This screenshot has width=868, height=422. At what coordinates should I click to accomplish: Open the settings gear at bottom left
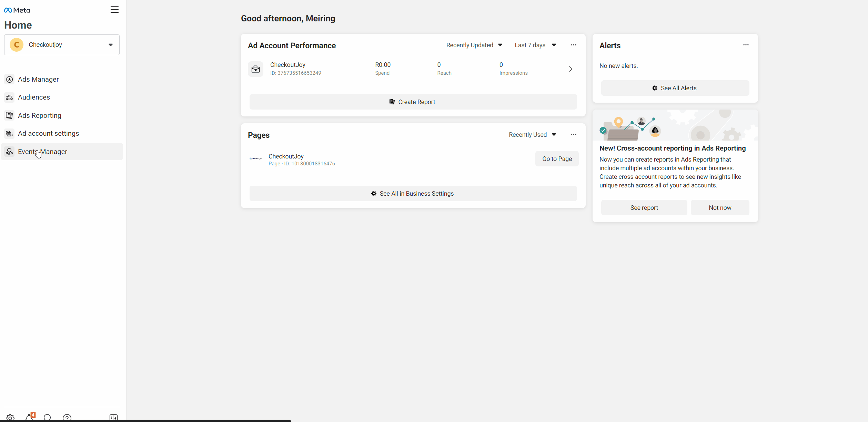click(x=10, y=417)
